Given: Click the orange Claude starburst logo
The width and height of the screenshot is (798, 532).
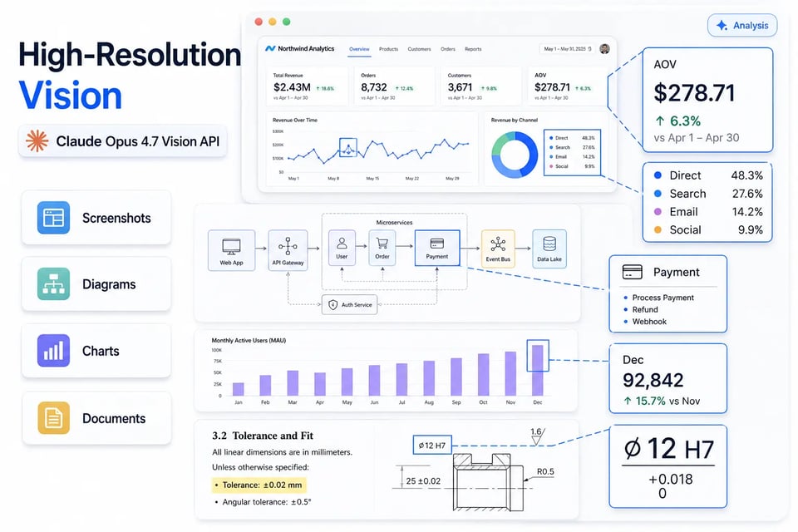Looking at the screenshot, I should [37, 141].
